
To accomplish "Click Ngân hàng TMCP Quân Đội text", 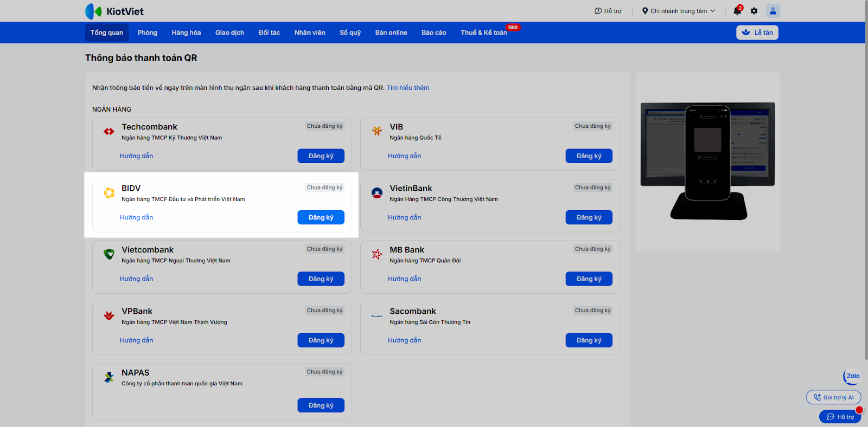I will click(x=425, y=261).
